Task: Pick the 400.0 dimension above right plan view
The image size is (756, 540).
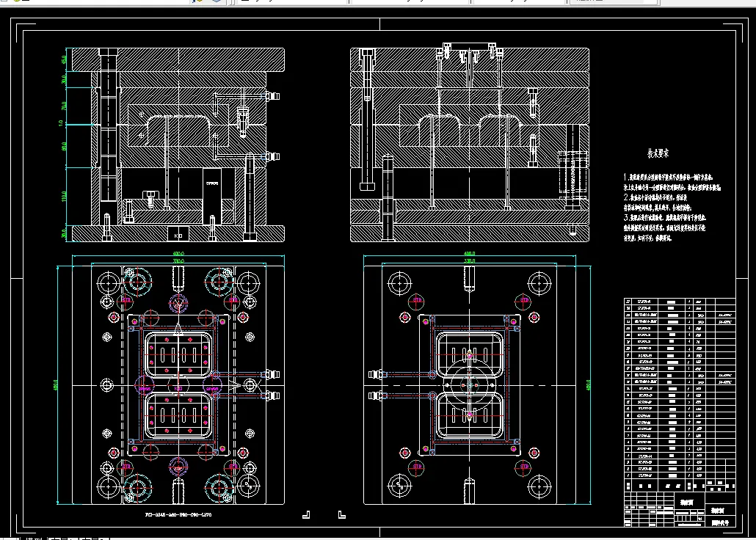Action: tap(469, 254)
